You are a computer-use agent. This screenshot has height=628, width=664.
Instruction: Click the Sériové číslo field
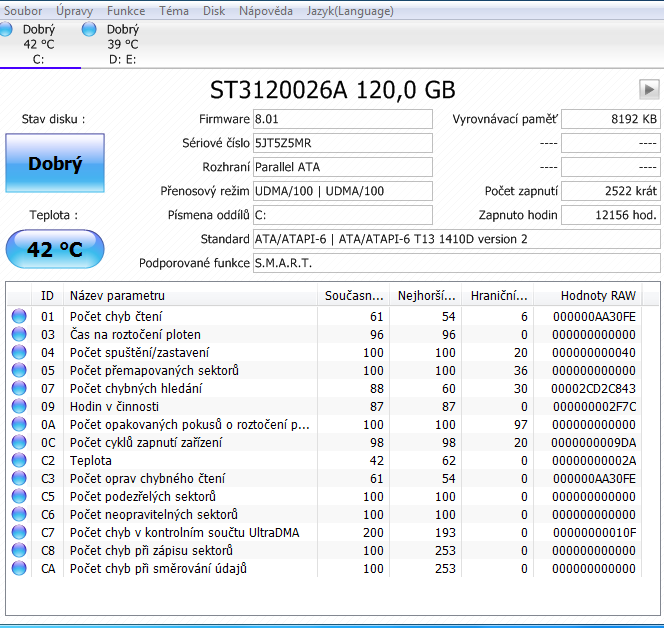pyautogui.click(x=342, y=143)
